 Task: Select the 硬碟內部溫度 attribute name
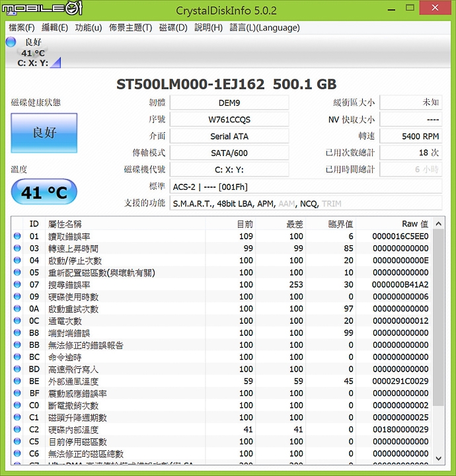[73, 430]
